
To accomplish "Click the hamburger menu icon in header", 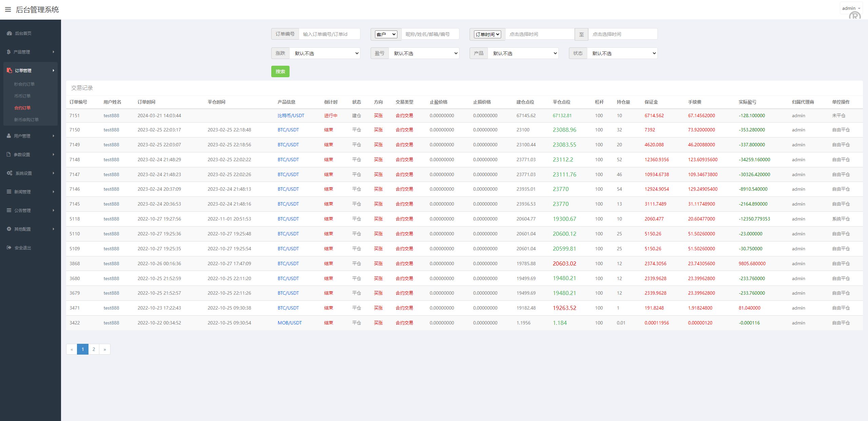I will tap(8, 9).
